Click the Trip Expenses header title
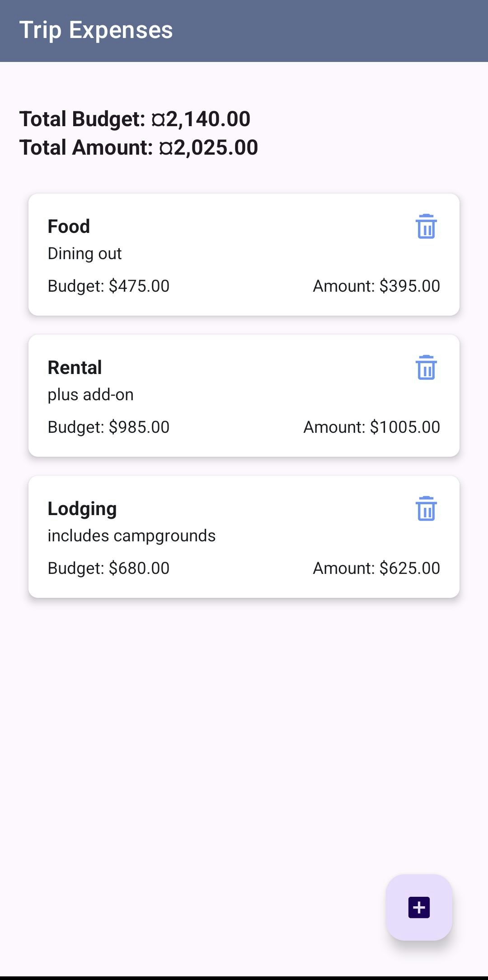488x980 pixels. pos(96,30)
